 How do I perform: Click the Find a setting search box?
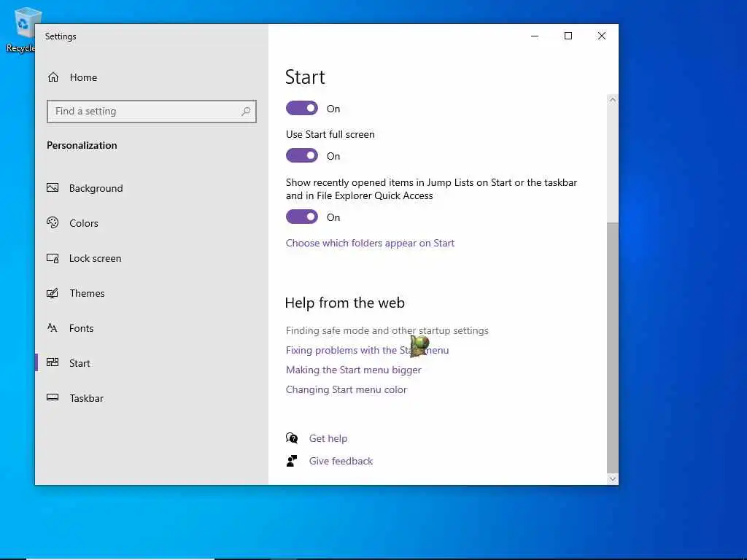(x=152, y=112)
